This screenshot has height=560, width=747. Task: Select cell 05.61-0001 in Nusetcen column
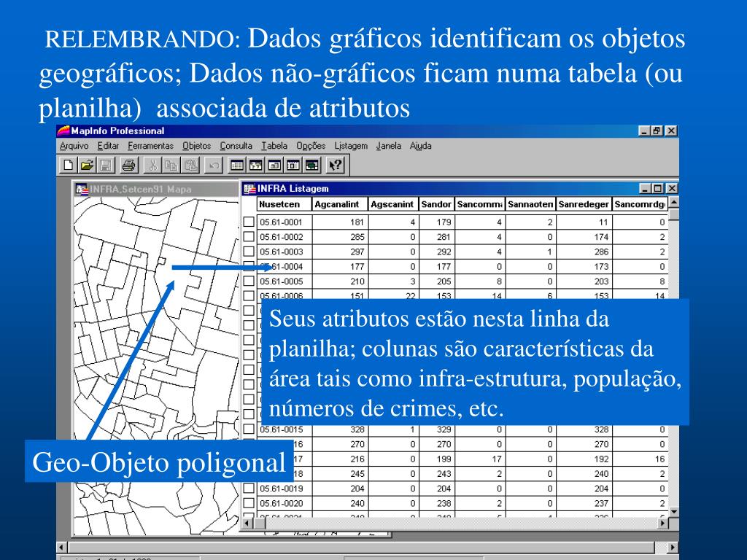coord(285,222)
